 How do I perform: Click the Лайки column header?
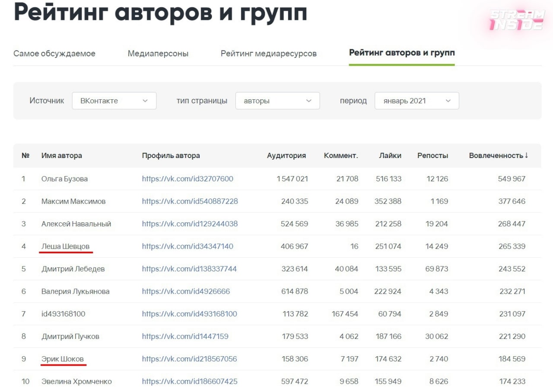(390, 155)
